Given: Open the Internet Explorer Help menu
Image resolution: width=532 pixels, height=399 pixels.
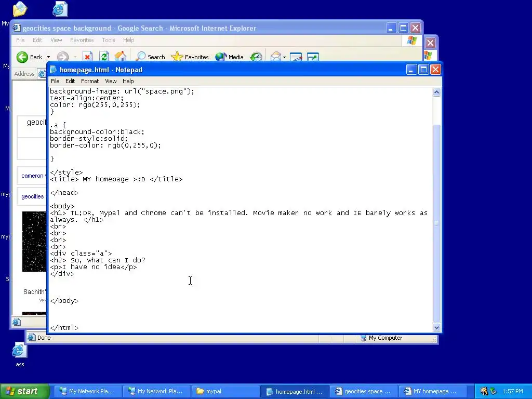Looking at the screenshot, I should click(129, 40).
